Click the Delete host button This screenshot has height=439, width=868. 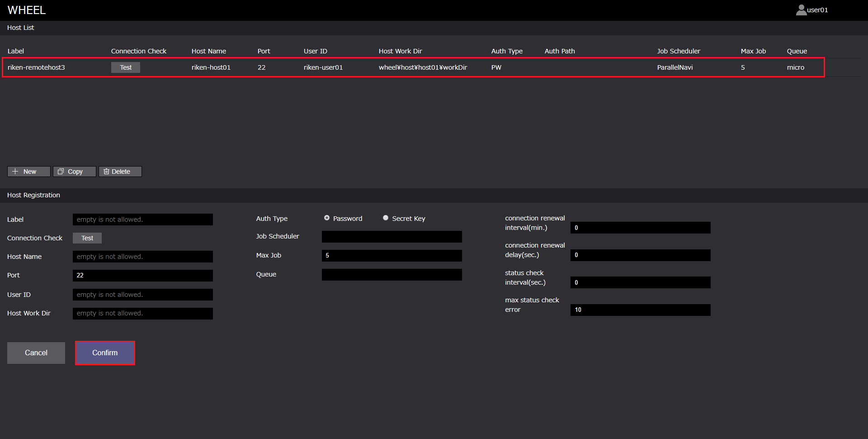click(x=120, y=172)
